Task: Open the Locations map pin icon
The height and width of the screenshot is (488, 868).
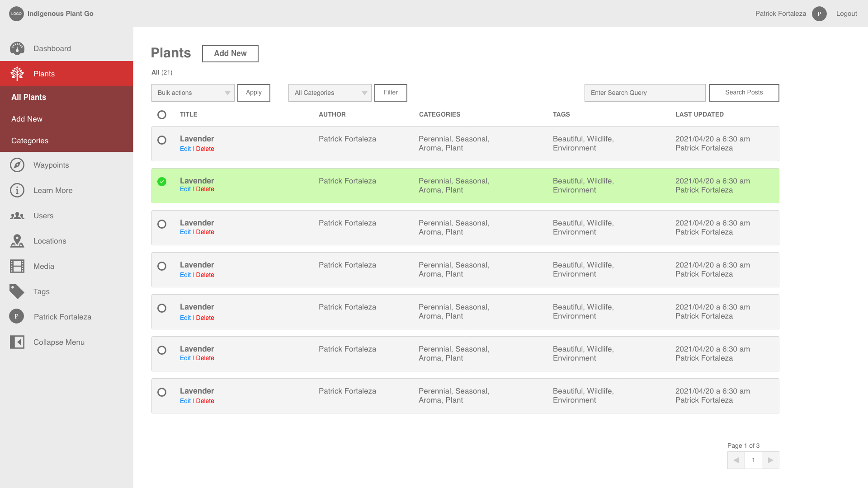Action: (x=17, y=241)
